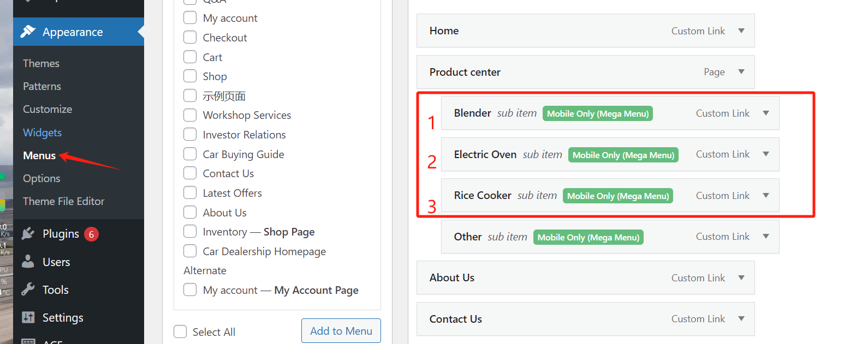The height and width of the screenshot is (344, 868).
Task: Check the Car Buying Guide checkbox
Action: click(x=190, y=154)
